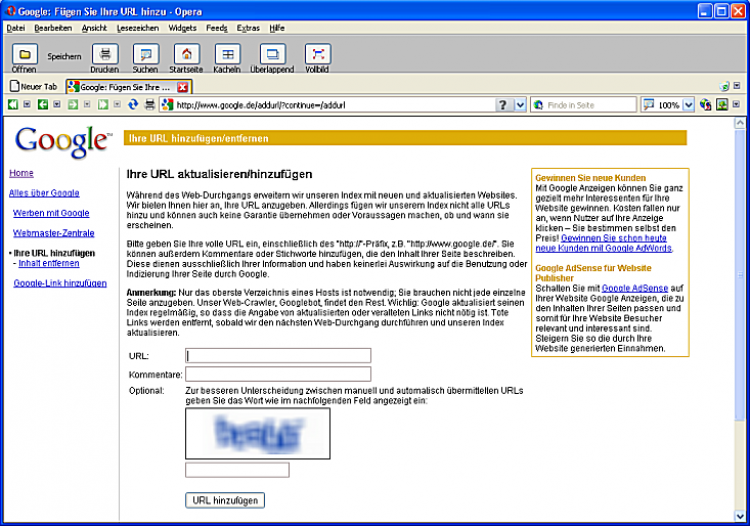Switch to the Neuer Tab tab
Screen dimensions: 750x526
34,87
